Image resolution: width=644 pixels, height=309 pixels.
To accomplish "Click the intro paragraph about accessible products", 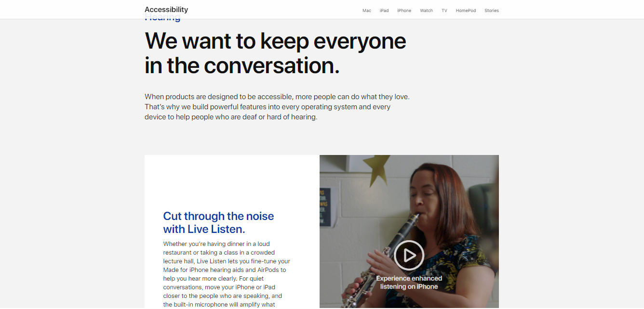I will coord(277,107).
